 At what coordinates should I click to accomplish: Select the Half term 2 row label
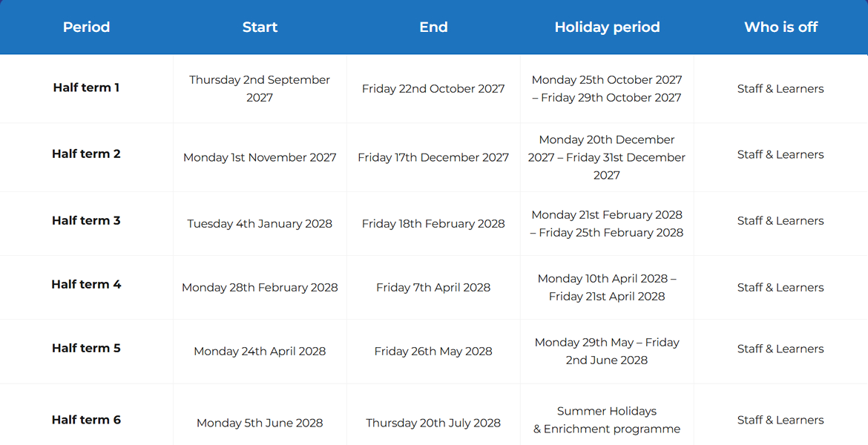pyautogui.click(x=86, y=154)
